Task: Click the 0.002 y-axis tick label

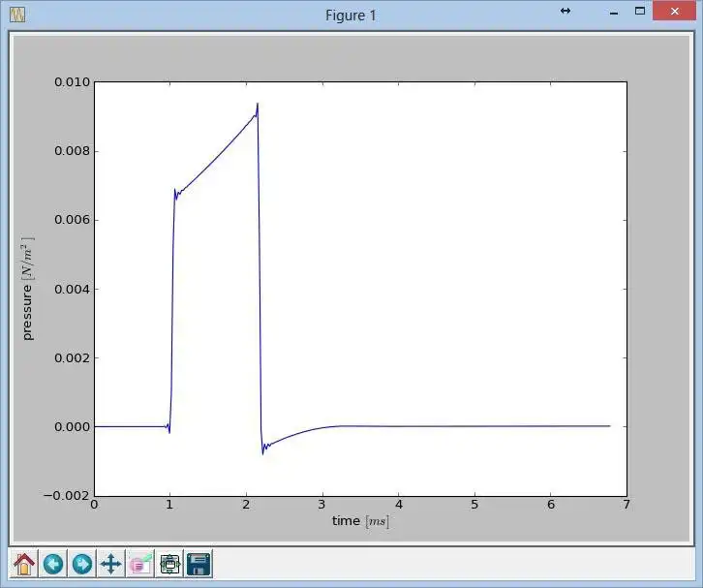Action: (x=73, y=357)
